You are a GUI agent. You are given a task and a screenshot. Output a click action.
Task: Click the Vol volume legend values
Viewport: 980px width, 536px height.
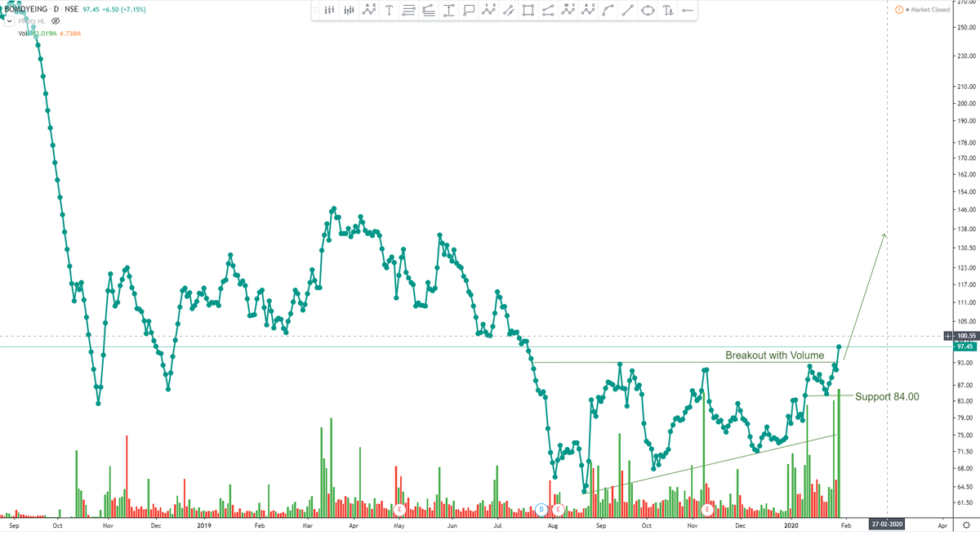point(59,33)
